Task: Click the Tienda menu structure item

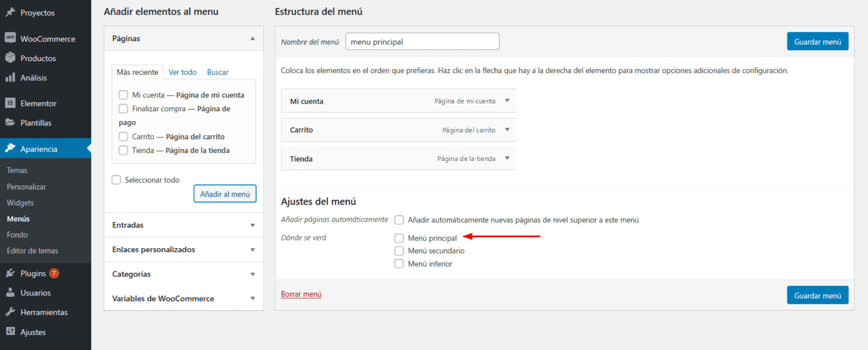Action: (x=399, y=158)
